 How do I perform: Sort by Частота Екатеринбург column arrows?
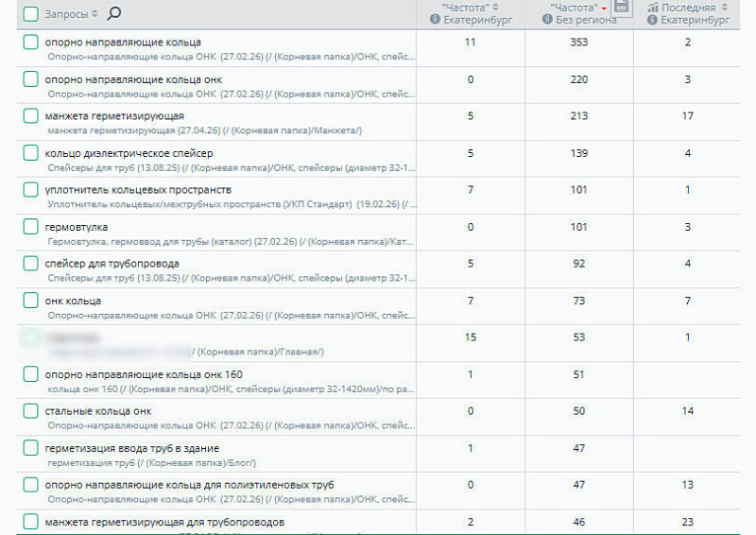click(x=495, y=8)
